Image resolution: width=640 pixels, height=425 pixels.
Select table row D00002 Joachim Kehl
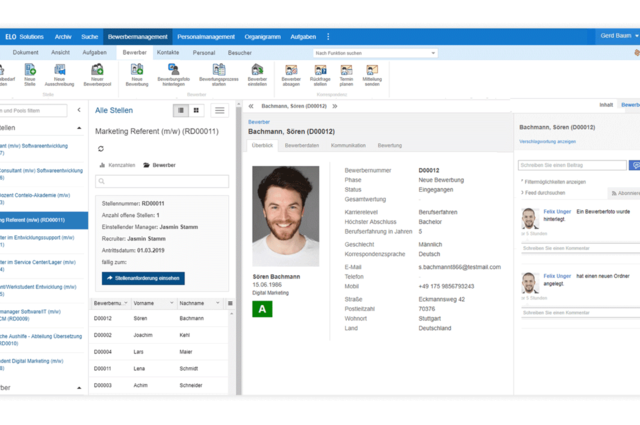pos(159,335)
